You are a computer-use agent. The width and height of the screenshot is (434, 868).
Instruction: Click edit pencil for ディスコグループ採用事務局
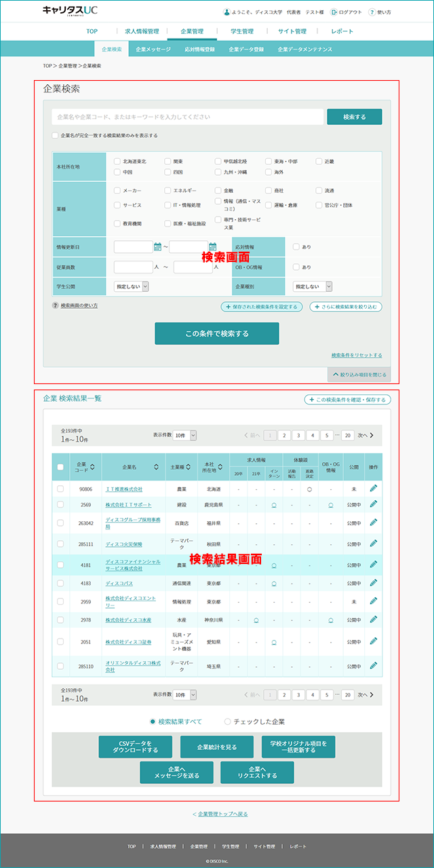coord(373,523)
